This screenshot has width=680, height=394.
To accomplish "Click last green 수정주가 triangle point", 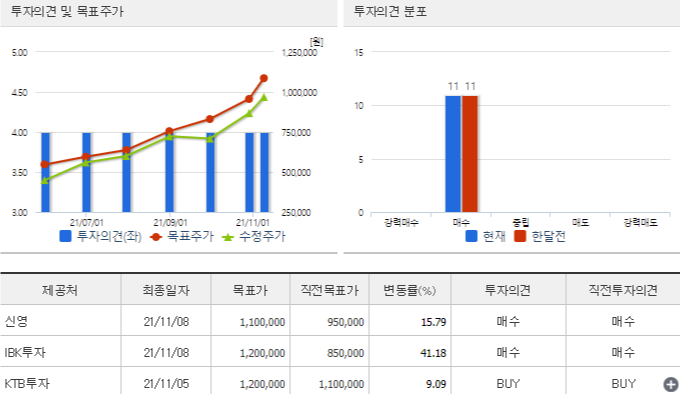I will coord(264,97).
